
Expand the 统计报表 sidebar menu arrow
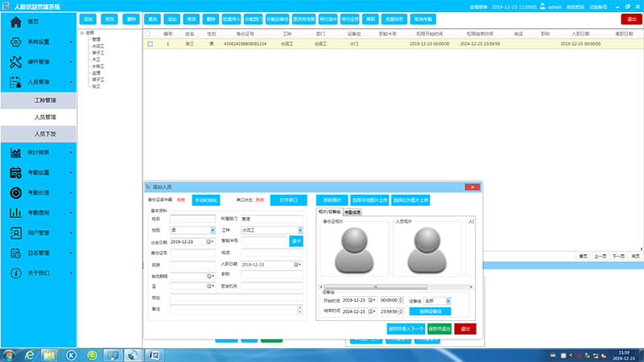[71, 153]
